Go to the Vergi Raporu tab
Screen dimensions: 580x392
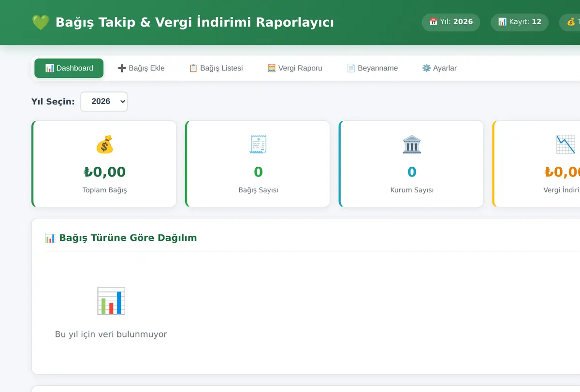coord(295,68)
